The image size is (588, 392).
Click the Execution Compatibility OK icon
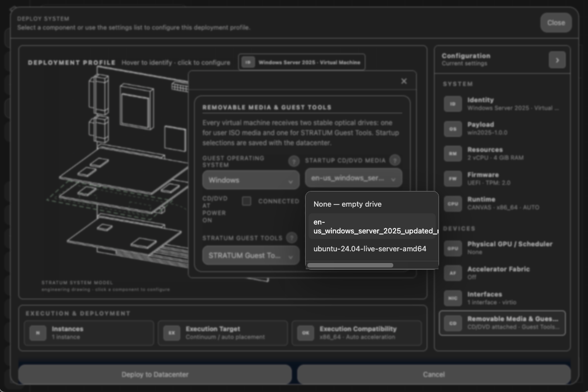[306, 333]
